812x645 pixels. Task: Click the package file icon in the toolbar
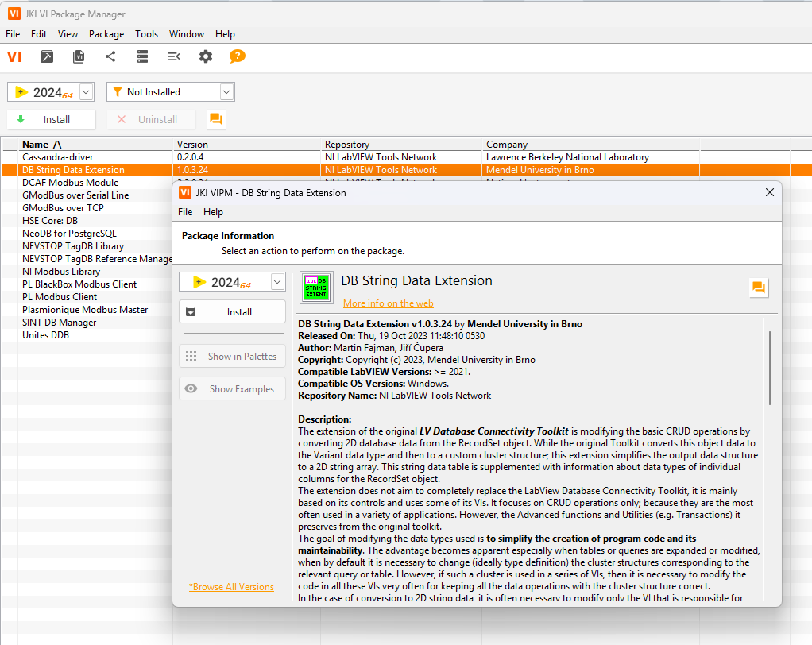tap(79, 56)
